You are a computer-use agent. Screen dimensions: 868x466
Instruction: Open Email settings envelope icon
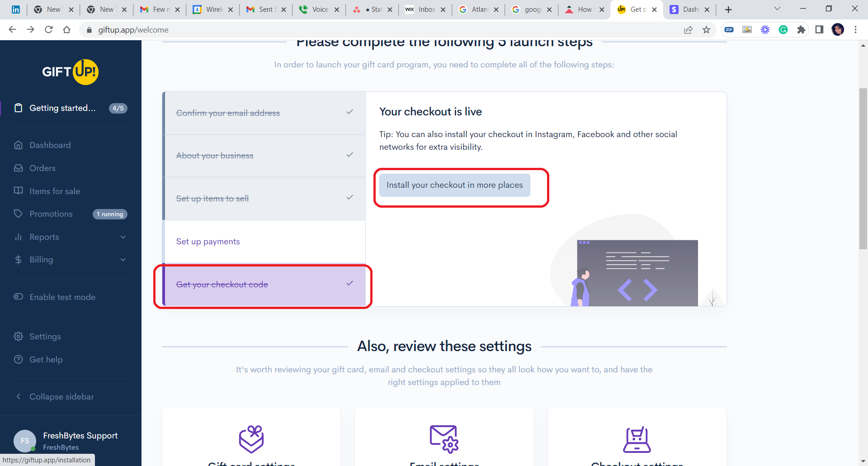tap(443, 439)
